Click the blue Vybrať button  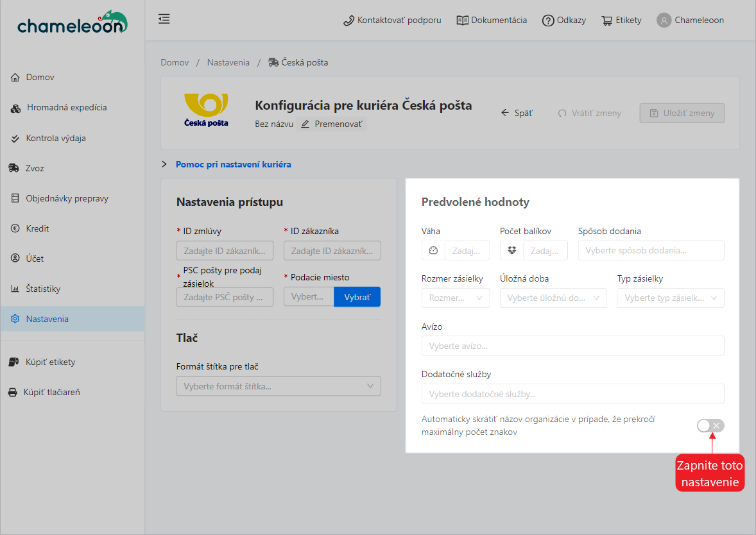357,297
